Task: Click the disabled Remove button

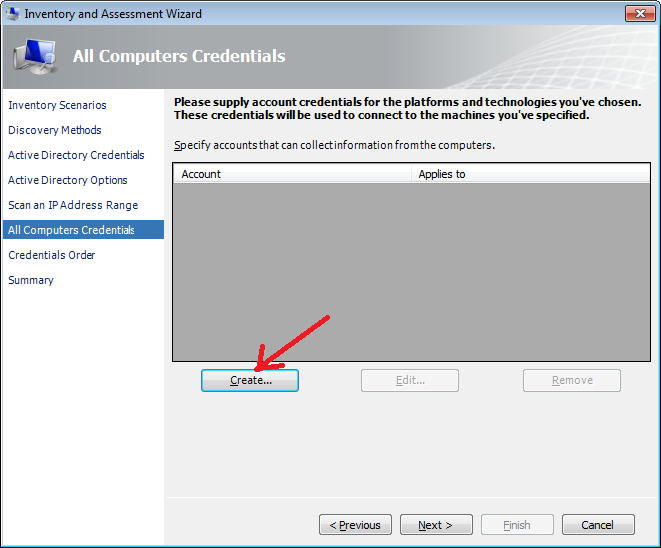Action: [572, 380]
